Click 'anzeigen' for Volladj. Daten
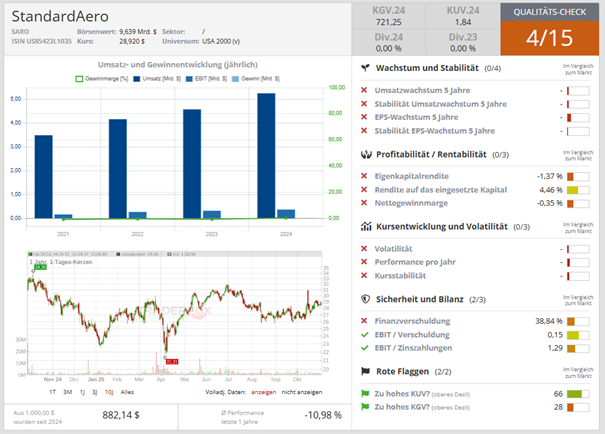 263,394
